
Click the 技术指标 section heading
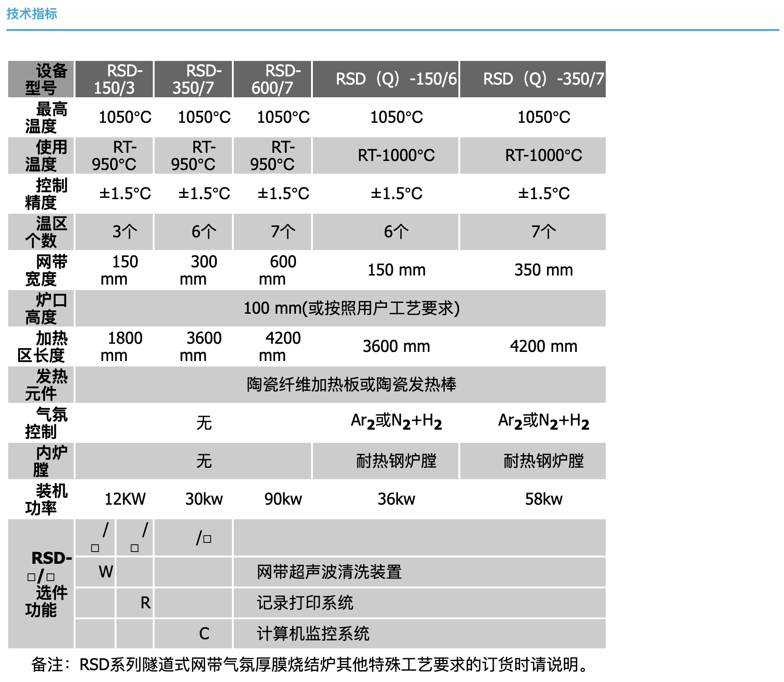32,14
